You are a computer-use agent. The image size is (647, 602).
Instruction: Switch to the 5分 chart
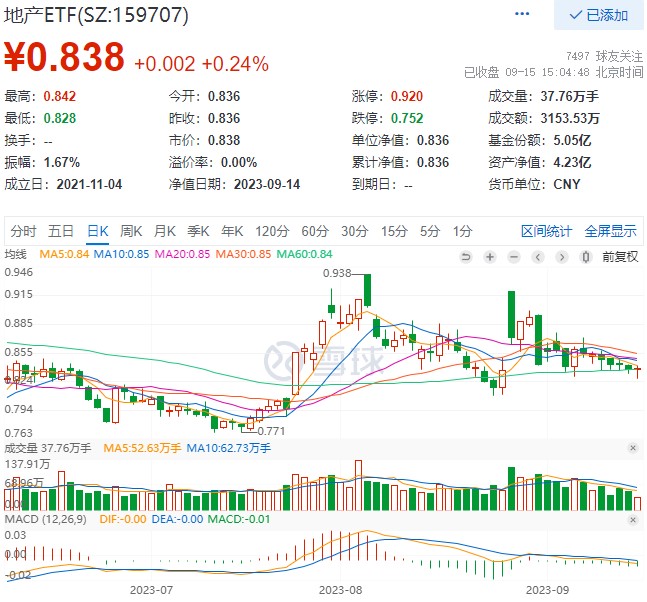(x=430, y=231)
